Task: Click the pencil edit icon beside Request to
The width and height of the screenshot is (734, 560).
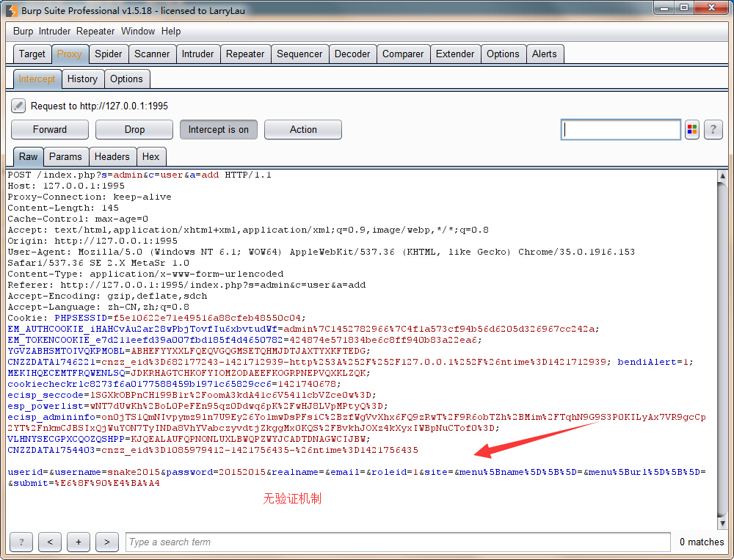Action: click(x=18, y=106)
